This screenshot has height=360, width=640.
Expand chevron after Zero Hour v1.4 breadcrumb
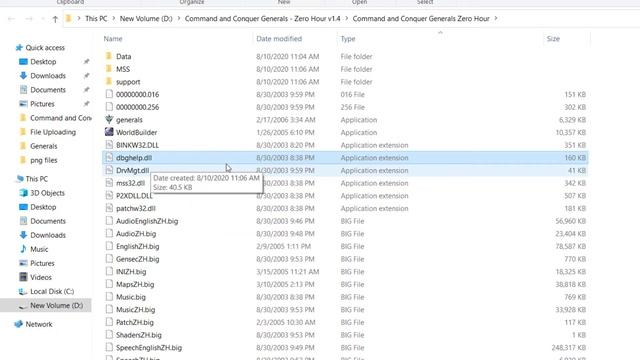click(x=347, y=18)
